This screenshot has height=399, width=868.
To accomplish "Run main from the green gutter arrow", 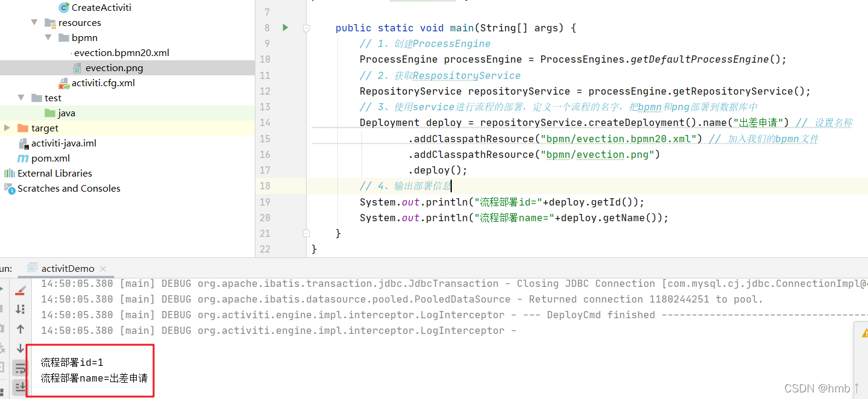I will coord(286,27).
